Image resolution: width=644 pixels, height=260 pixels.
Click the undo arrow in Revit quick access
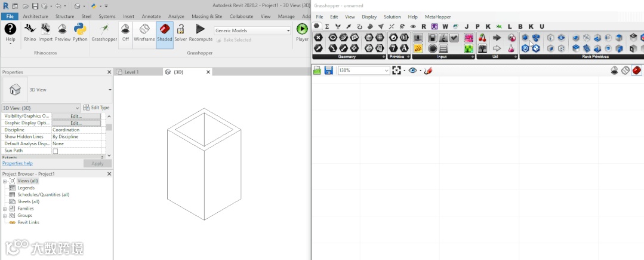coord(57,6)
